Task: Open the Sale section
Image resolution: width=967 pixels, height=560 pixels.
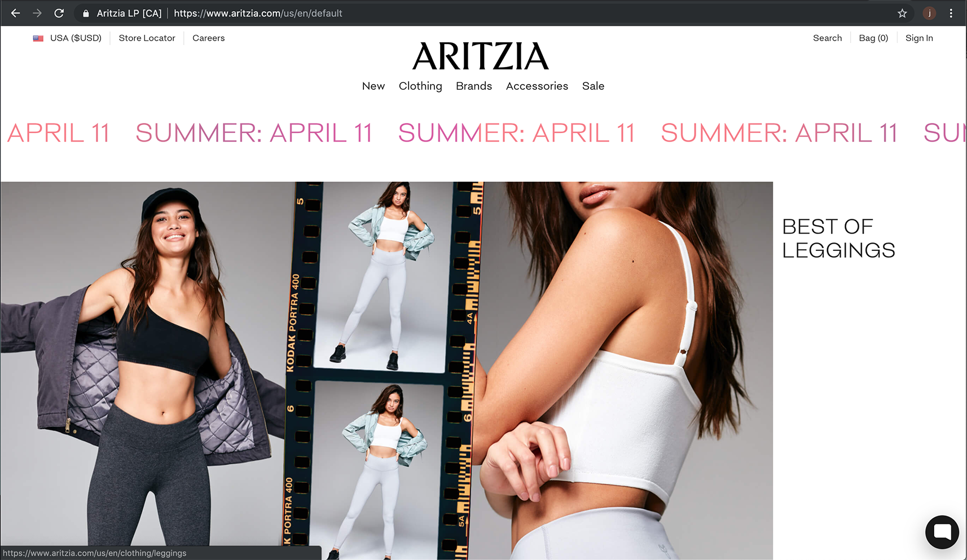Action: point(593,86)
